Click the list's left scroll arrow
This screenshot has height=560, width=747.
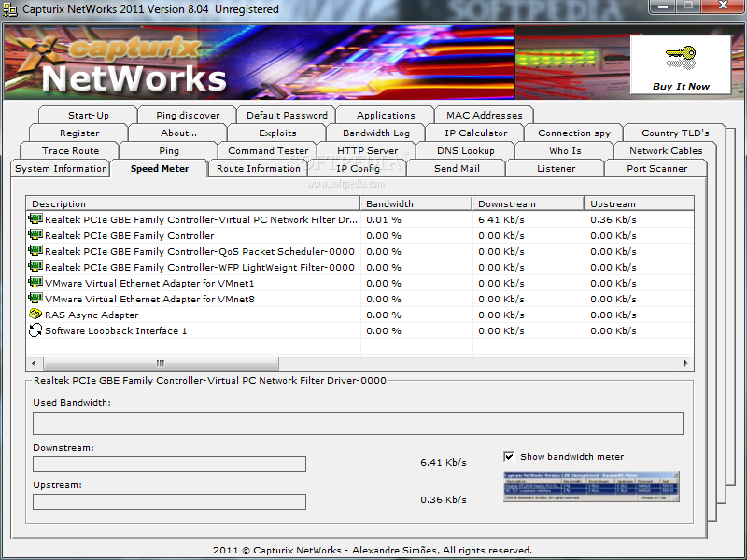point(34,363)
